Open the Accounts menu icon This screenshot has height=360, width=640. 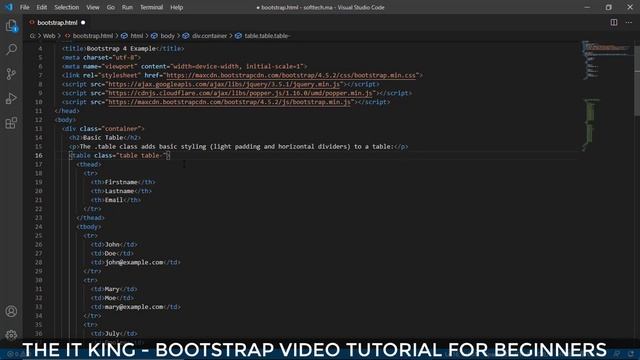point(11,311)
